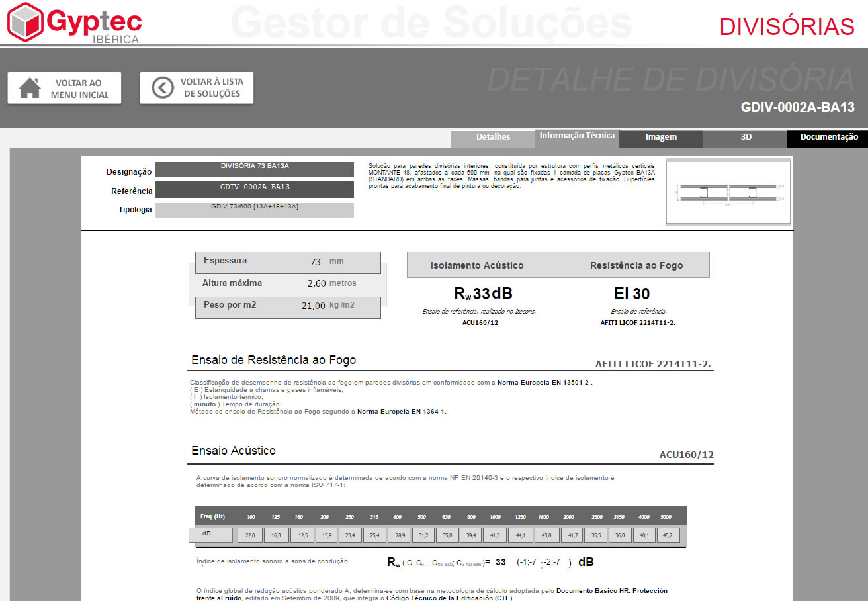Click the 22,0 dB cell under 100 Hz

pyautogui.click(x=250, y=535)
